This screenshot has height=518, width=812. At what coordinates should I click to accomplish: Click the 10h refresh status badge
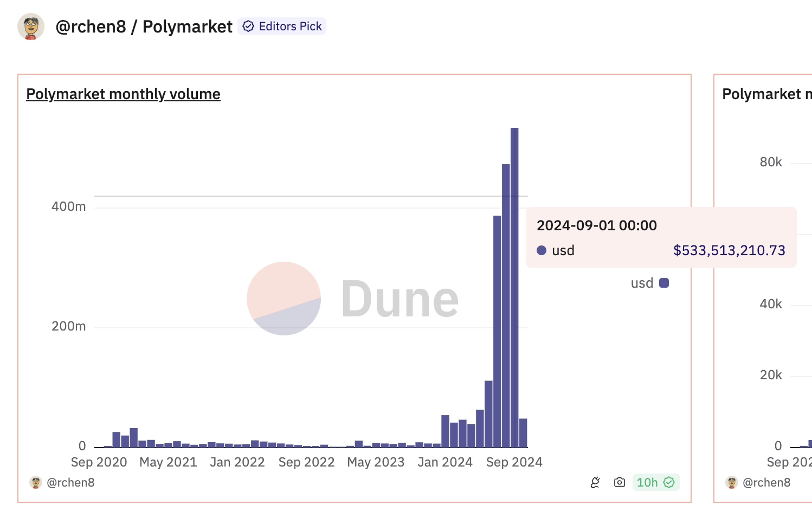[655, 482]
